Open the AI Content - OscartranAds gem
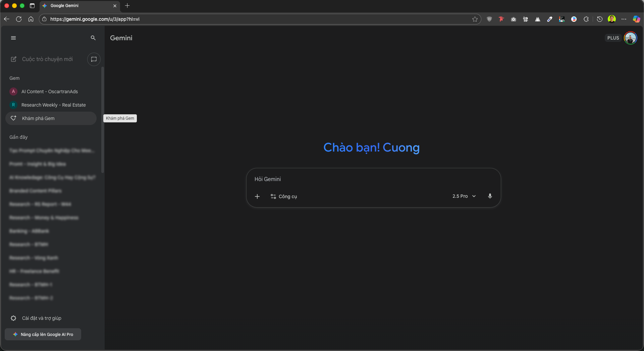This screenshot has height=351, width=644. point(50,92)
